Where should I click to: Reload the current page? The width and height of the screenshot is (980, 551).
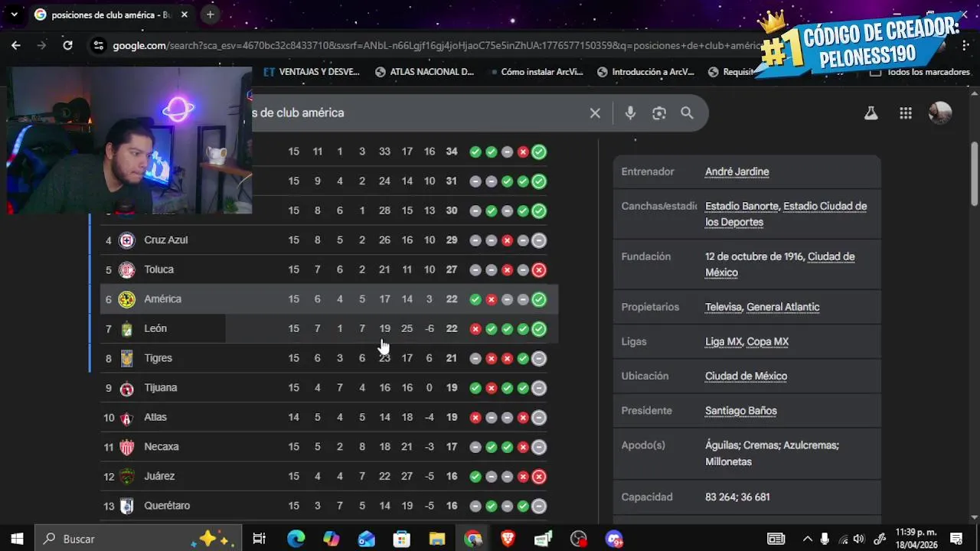[67, 45]
